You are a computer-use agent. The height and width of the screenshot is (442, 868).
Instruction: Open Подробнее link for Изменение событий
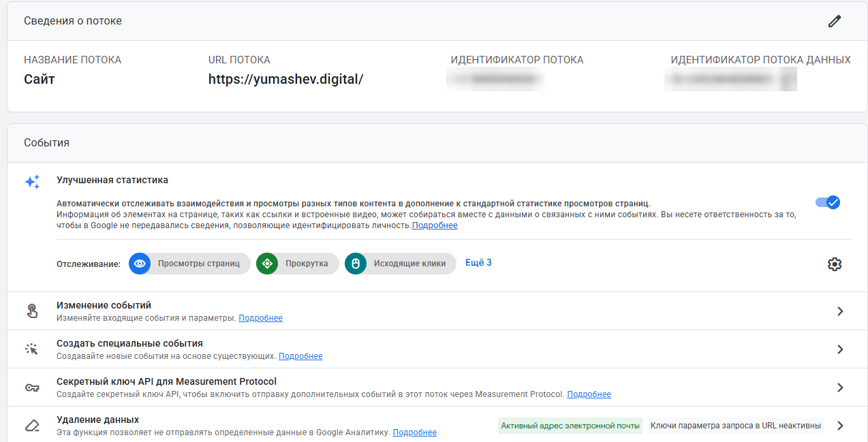[261, 318]
